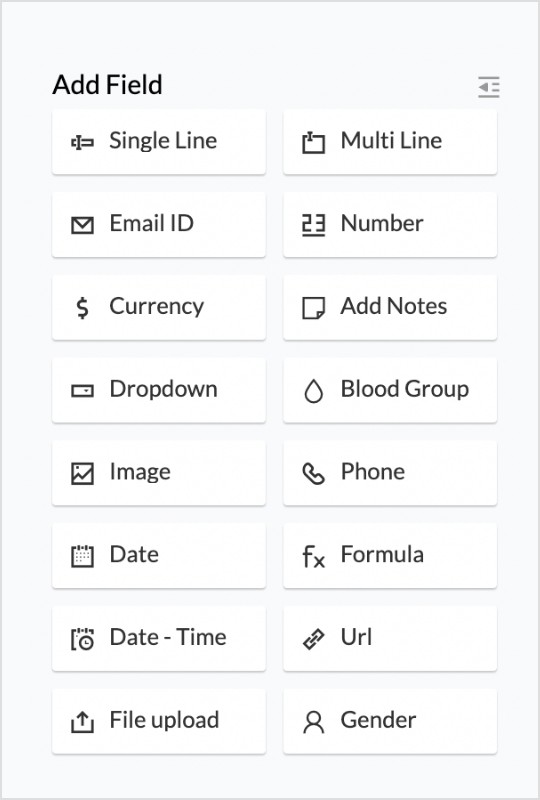Add a File upload field
The height and width of the screenshot is (800, 540).
[x=159, y=721]
